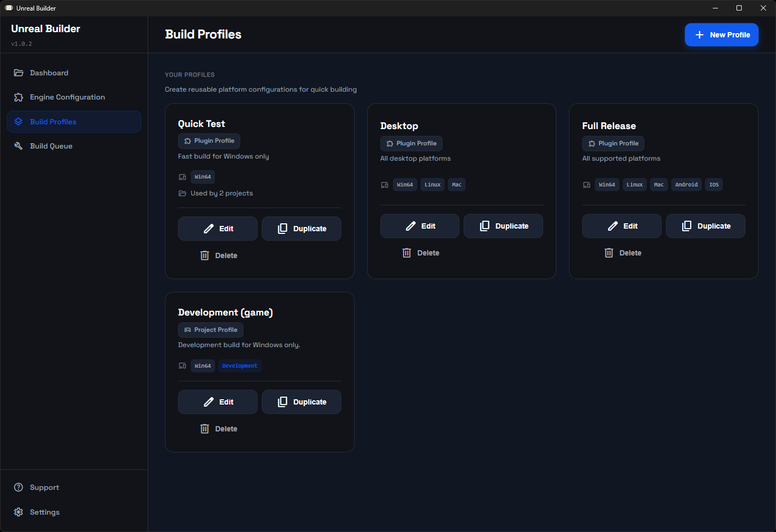Duplicate the Full Release profile
Screen dimensions: 776x532
tap(705, 226)
